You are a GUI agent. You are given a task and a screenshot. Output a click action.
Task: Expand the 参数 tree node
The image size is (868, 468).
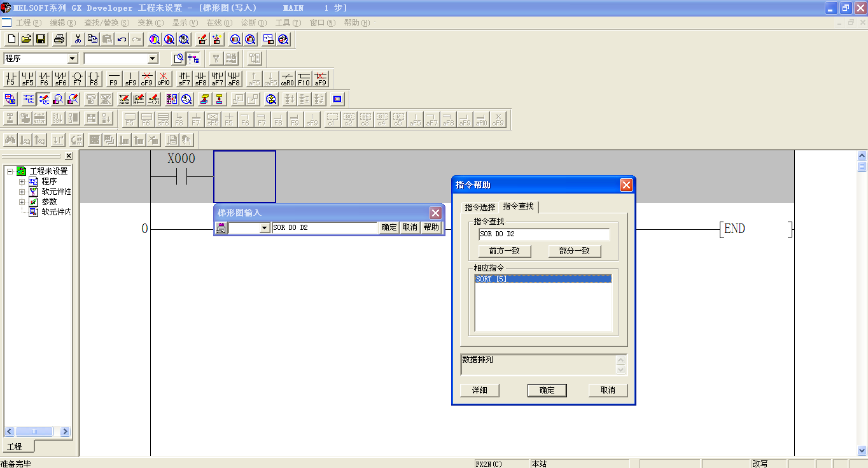tap(22, 202)
